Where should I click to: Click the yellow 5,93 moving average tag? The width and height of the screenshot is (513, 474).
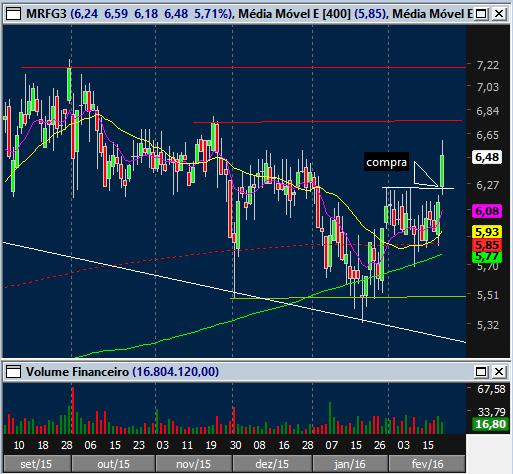(x=487, y=232)
